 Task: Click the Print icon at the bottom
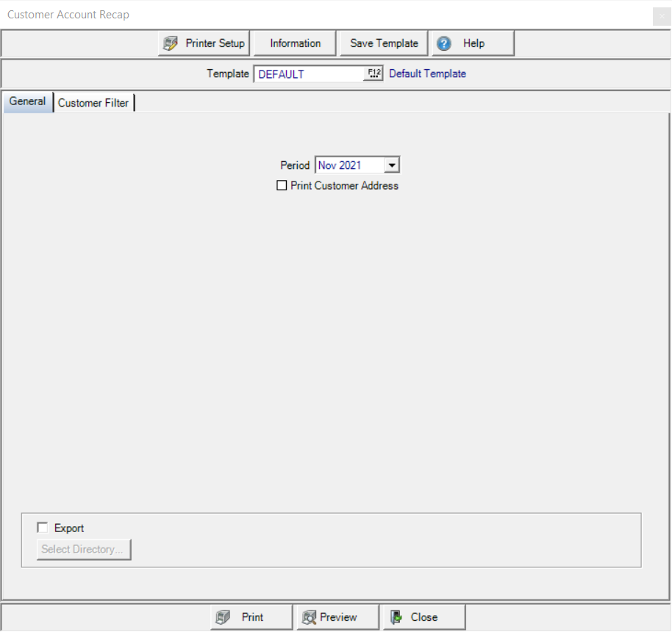point(223,617)
